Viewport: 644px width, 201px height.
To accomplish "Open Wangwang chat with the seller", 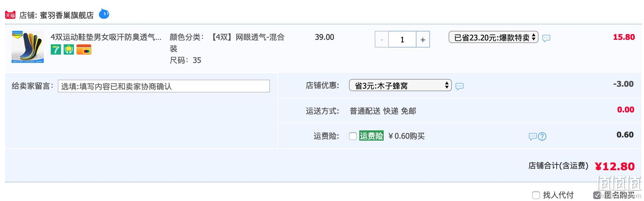I will point(104,14).
